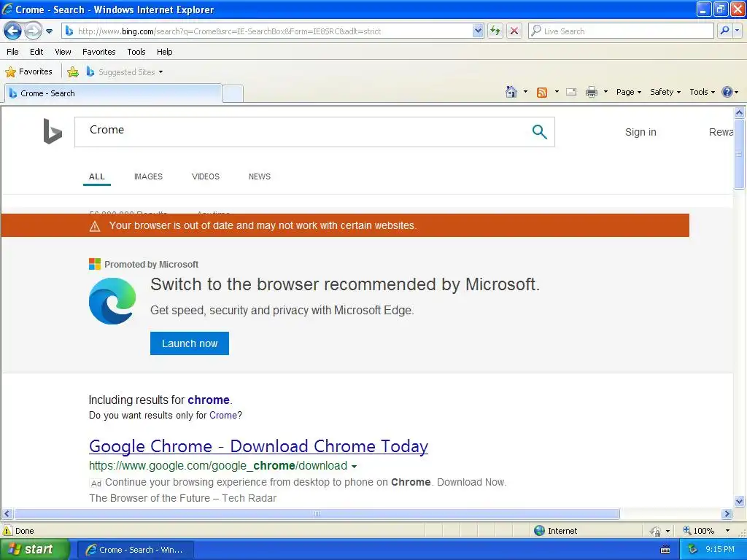Click the privacy report status icon

pos(656,531)
